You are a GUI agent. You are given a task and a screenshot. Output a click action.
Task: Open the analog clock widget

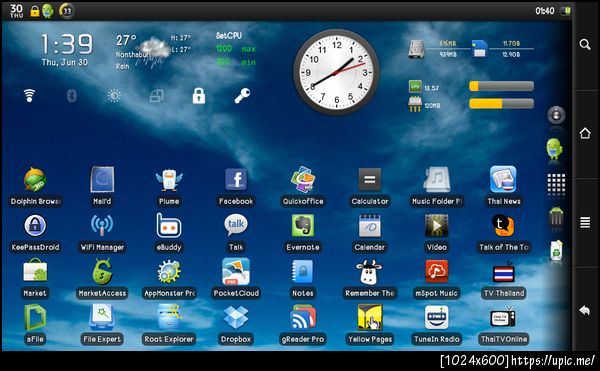[x=336, y=72]
